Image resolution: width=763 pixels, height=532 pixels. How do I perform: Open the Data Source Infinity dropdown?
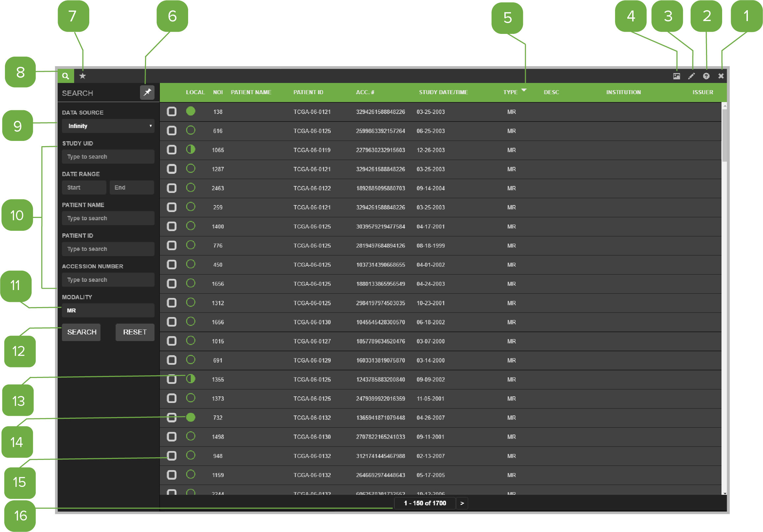(x=108, y=126)
